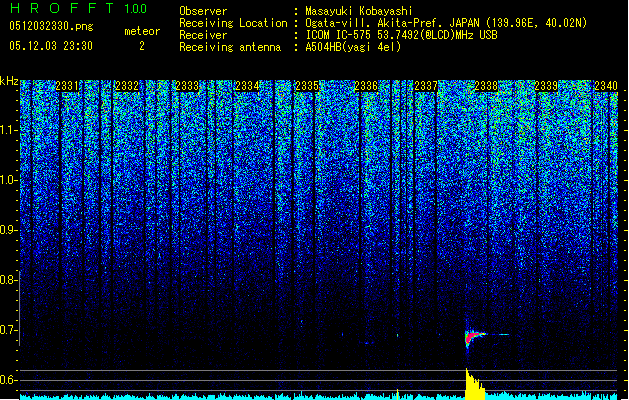Click the ICOM IC-575 receiver text
The width and height of the screenshot is (629, 400).
pyautogui.click(x=401, y=35)
